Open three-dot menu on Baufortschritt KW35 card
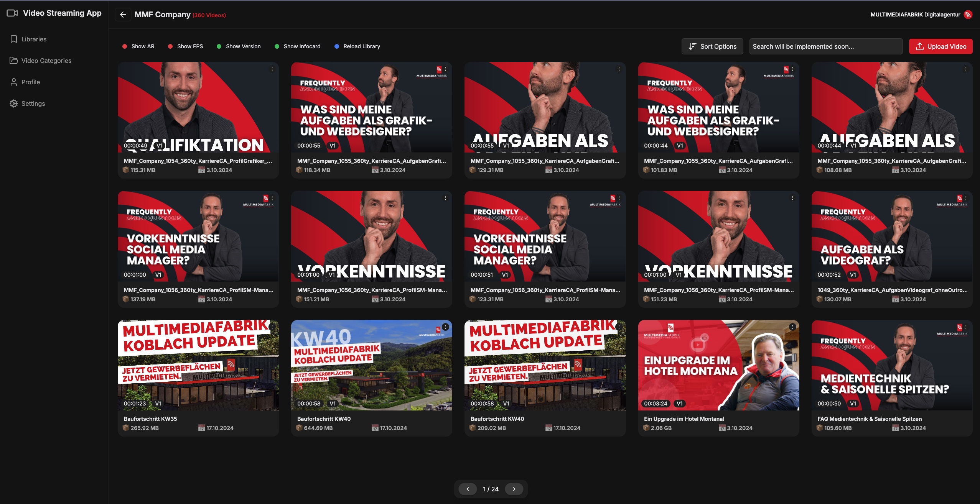This screenshot has width=980, height=504. click(272, 327)
